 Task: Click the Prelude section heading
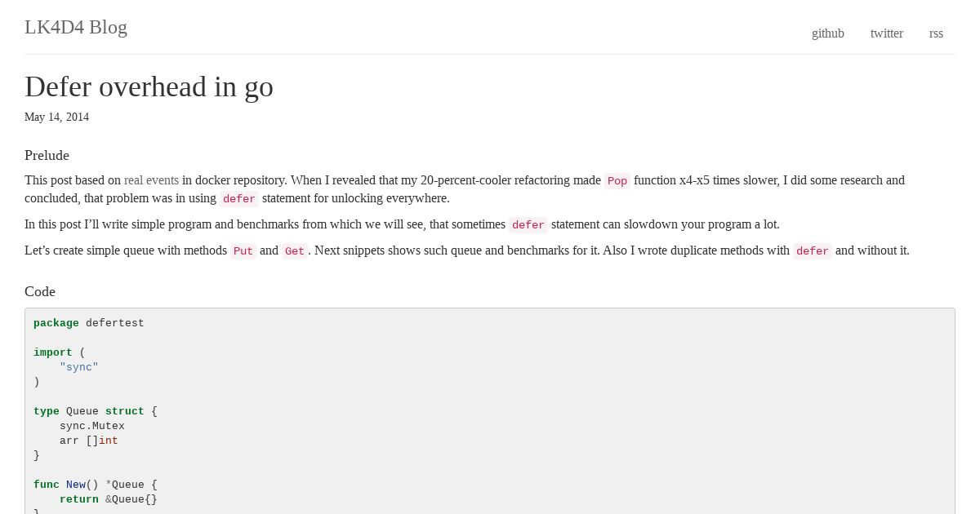click(x=47, y=155)
